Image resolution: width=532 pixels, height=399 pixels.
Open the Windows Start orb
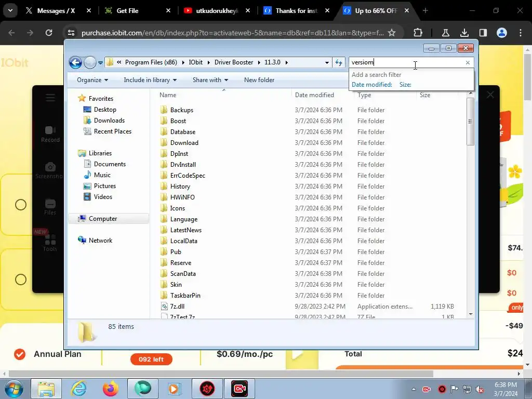click(14, 389)
